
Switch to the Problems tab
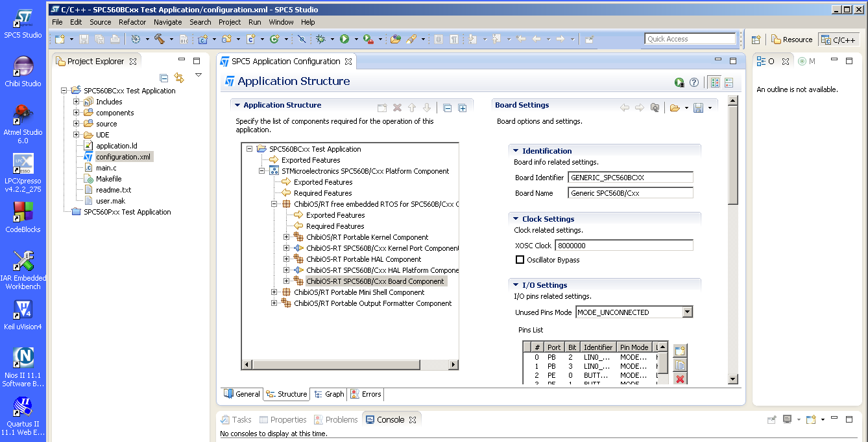click(335, 420)
